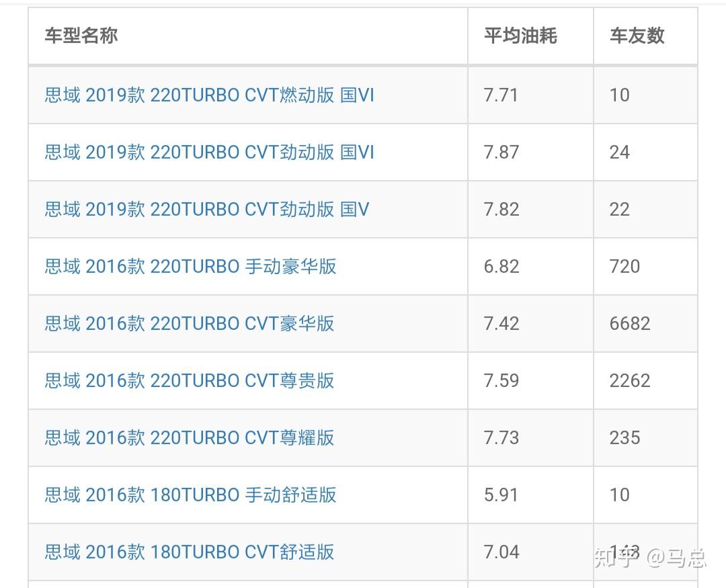Screen dimensions: 726x588
Task: Select the fuel value 7.04
Action: (501, 552)
